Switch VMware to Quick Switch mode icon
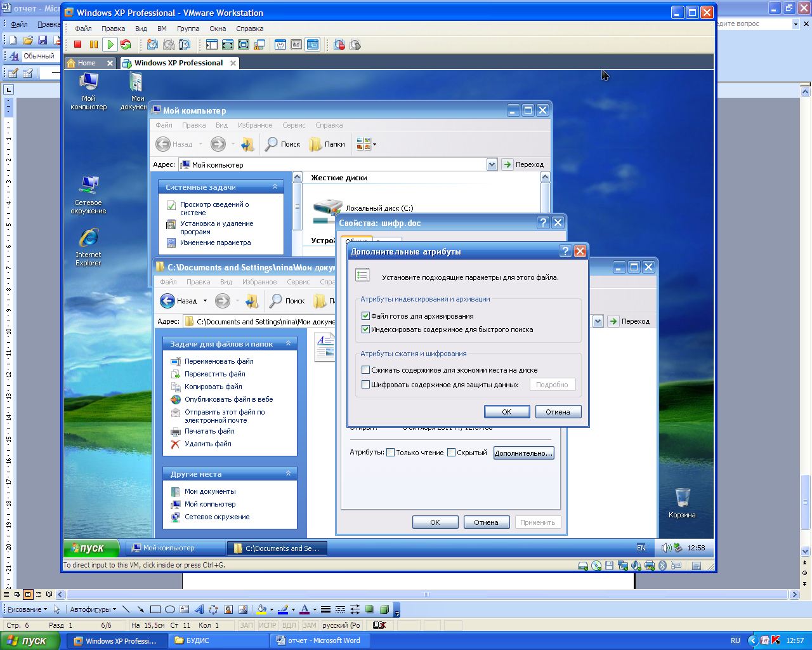Screen dimensions: 812x650 pos(227,44)
